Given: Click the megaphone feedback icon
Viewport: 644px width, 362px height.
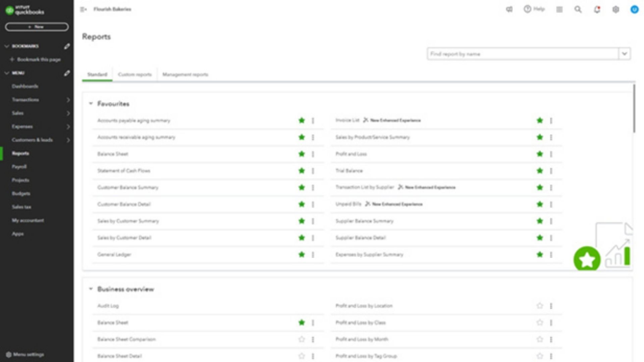Looking at the screenshot, I should tap(509, 9).
